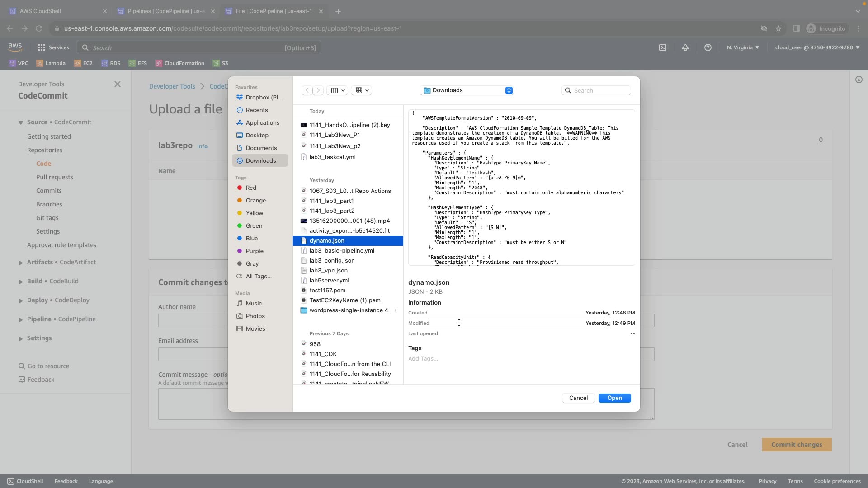Image resolution: width=868 pixels, height=488 pixels.
Task: Expand the grouping options dropdown
Action: click(x=362, y=90)
